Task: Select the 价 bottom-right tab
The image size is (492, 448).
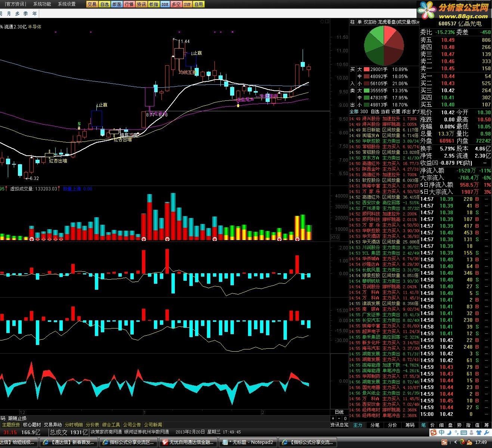Action: [x=433, y=425]
